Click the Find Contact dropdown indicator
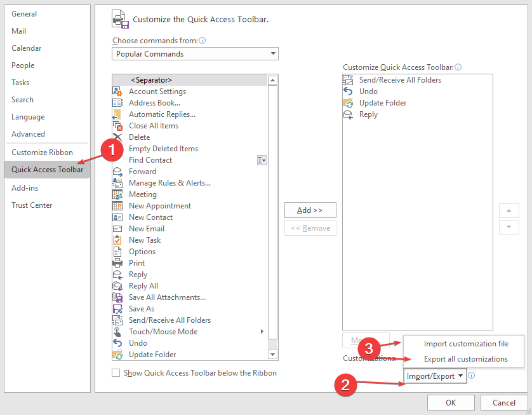Viewport: 532px width, 415px height. tap(262, 160)
